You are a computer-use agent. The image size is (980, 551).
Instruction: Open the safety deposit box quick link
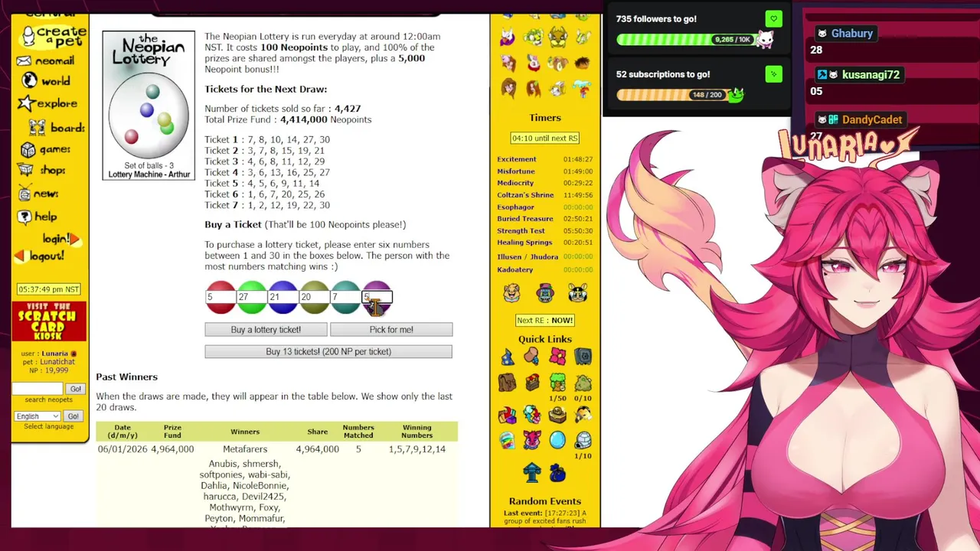(583, 357)
